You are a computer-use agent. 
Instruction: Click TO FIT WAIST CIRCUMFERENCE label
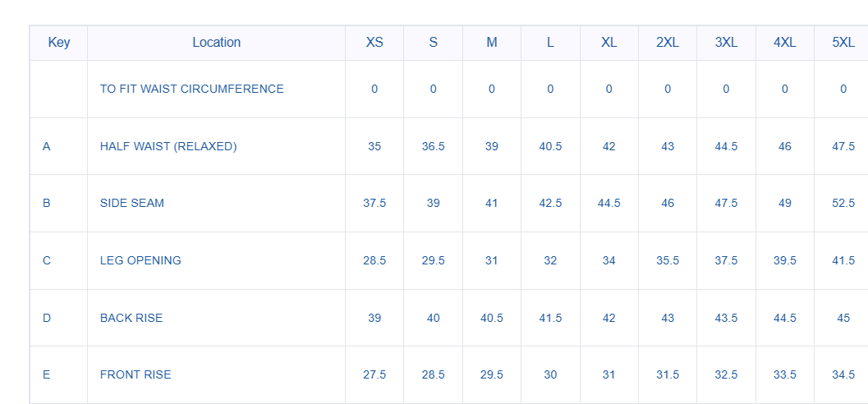pyautogui.click(x=192, y=89)
